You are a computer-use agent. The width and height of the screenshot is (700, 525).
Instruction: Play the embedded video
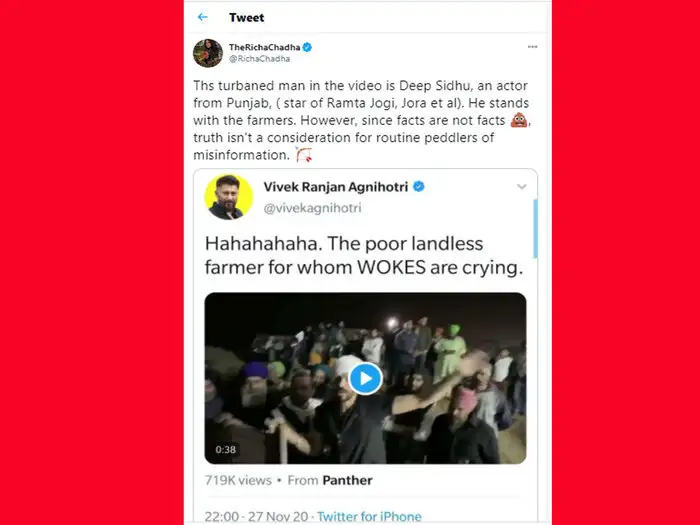click(365, 378)
